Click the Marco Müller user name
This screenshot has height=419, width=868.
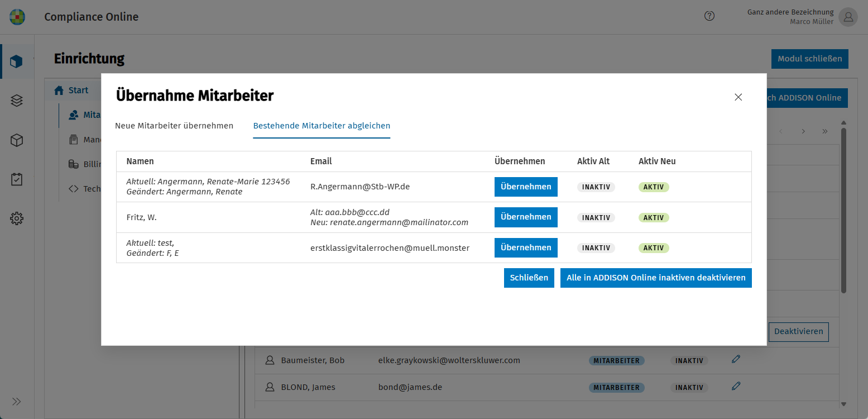tap(812, 22)
